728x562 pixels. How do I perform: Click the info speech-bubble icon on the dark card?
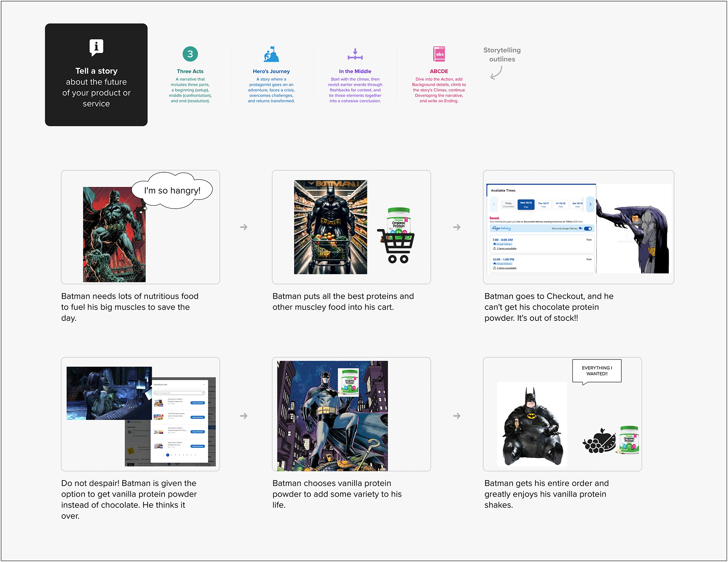[96, 47]
